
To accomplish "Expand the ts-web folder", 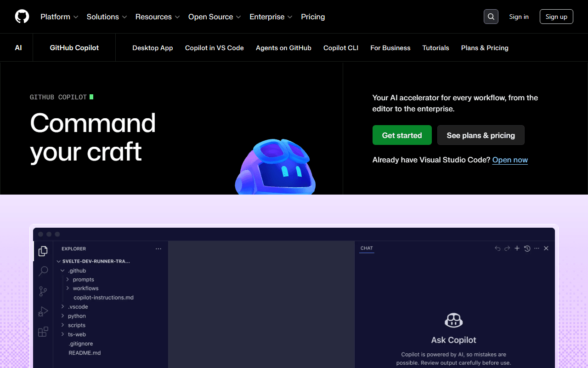I will pyautogui.click(x=73, y=334).
